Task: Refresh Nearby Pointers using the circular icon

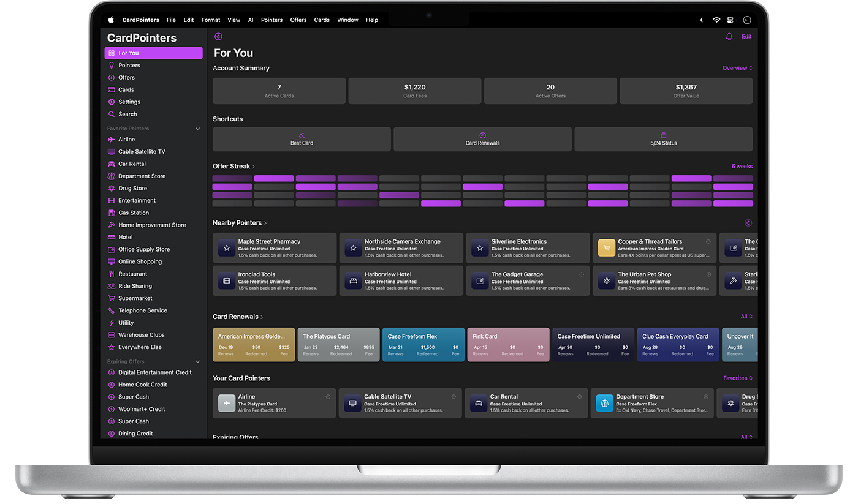Action: pos(748,223)
